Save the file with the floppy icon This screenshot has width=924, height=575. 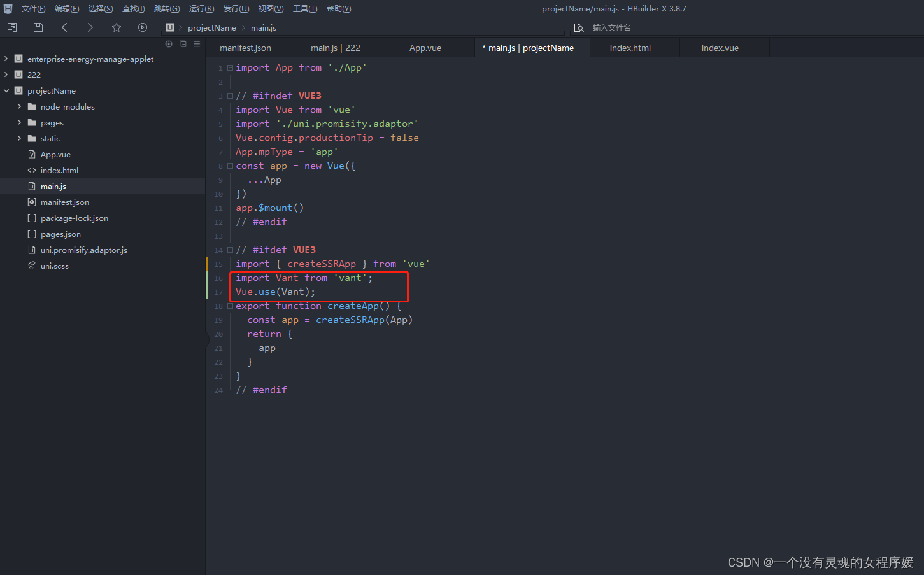(38, 27)
